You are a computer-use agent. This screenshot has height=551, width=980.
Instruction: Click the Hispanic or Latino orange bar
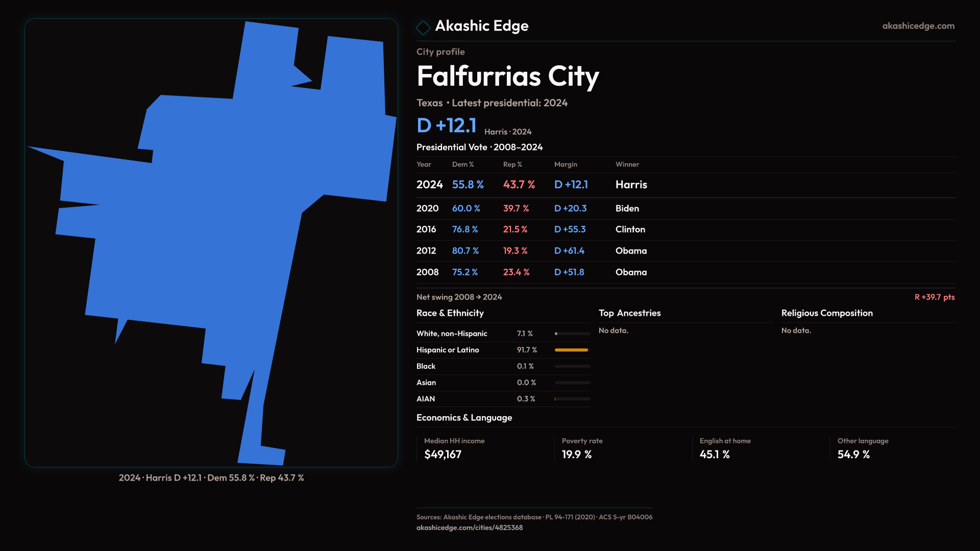coord(571,350)
